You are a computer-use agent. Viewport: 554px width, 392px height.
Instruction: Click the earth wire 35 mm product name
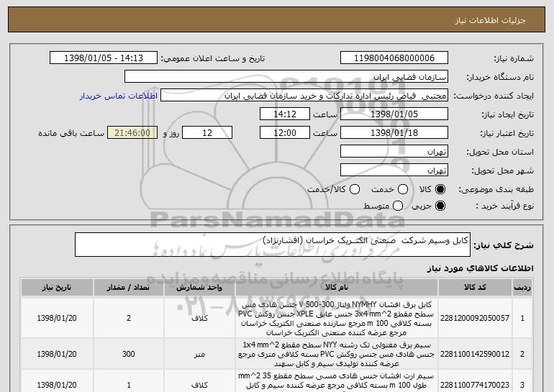[337, 380]
